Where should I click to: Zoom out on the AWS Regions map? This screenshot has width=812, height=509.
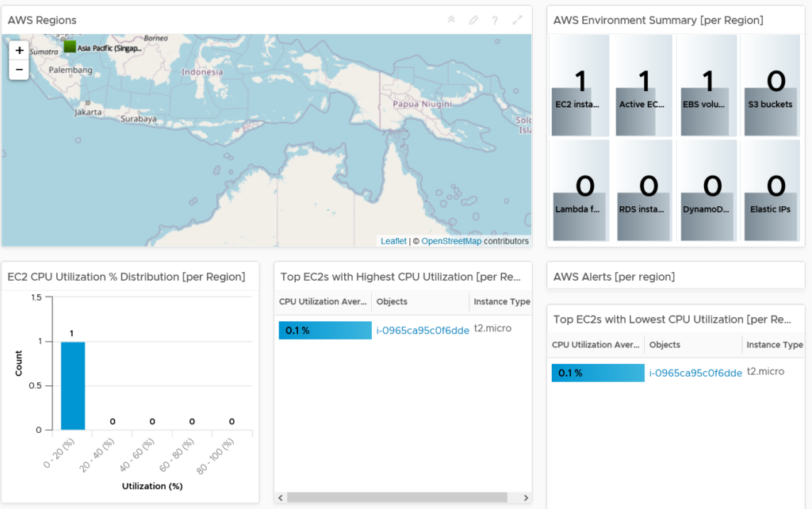tap(19, 70)
